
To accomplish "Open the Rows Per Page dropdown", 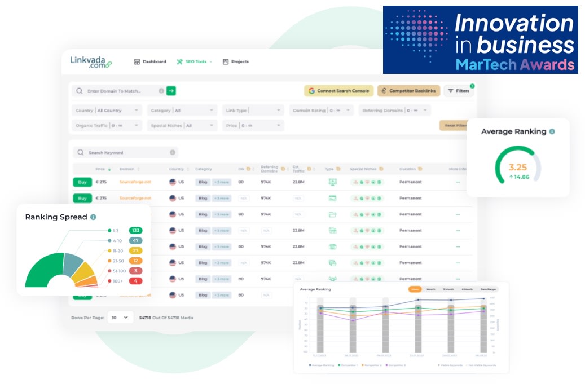I will click(x=120, y=318).
